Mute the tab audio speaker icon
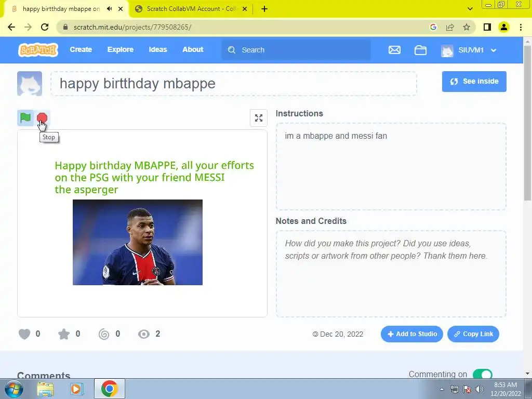 pyautogui.click(x=109, y=9)
